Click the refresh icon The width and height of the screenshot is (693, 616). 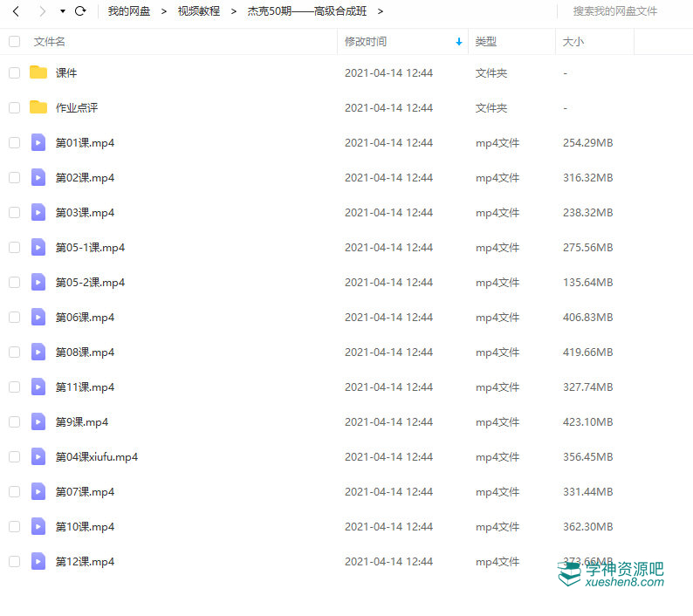click(80, 11)
